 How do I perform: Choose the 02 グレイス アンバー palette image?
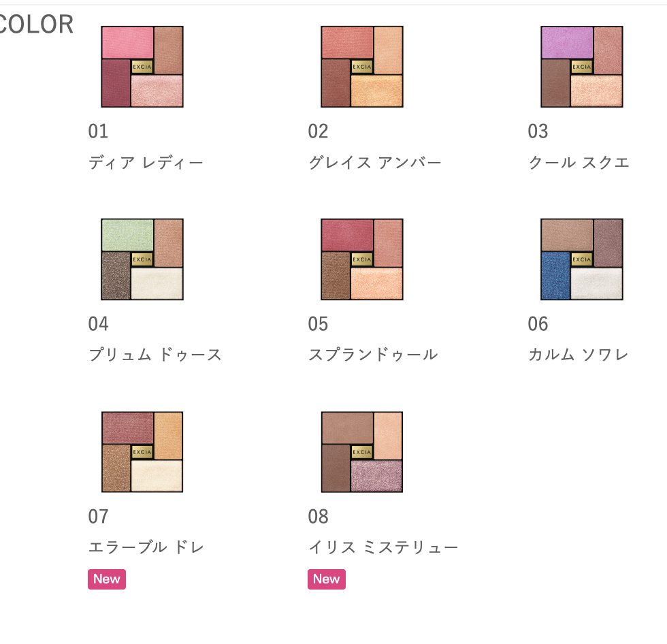362,67
